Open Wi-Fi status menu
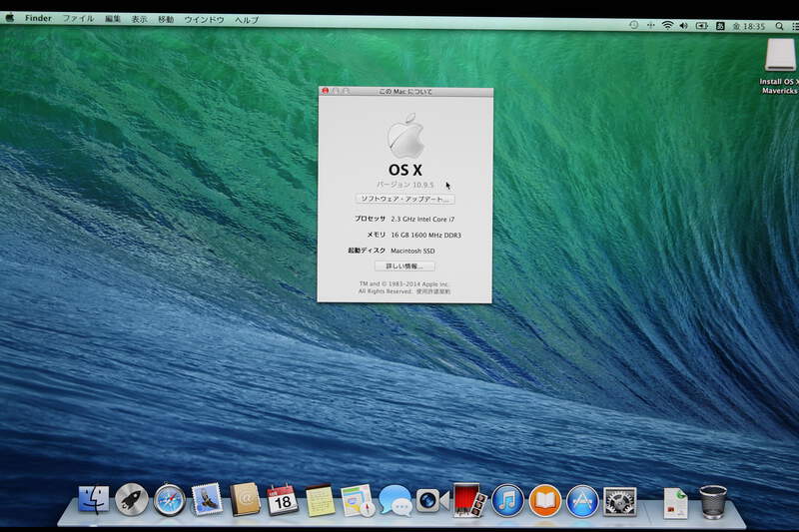The image size is (799, 532). [x=667, y=23]
